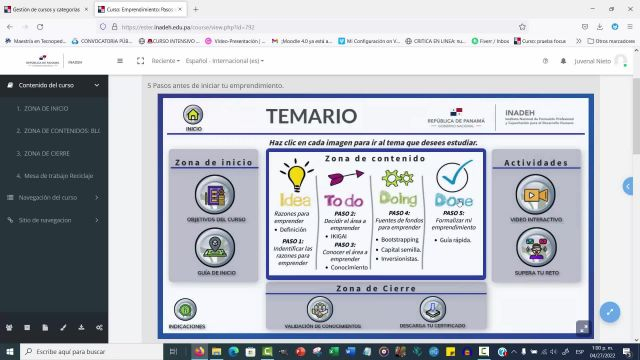Click the Done checkmark image
This screenshot has width=640, height=360.
tap(454, 176)
